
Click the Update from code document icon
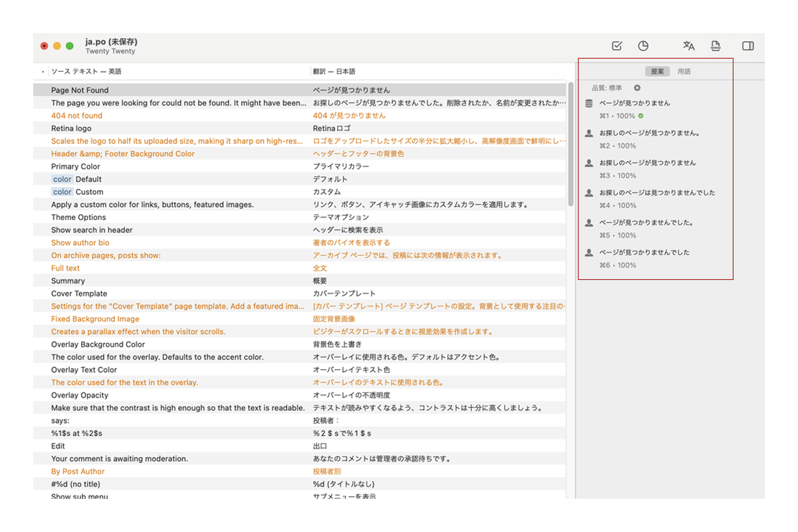(716, 46)
